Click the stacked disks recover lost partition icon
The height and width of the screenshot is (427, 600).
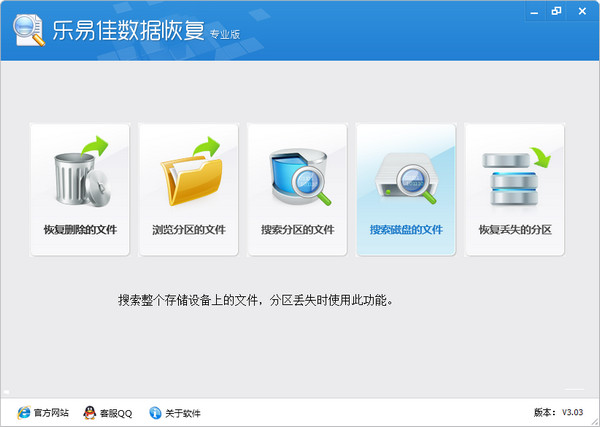[x=516, y=176]
